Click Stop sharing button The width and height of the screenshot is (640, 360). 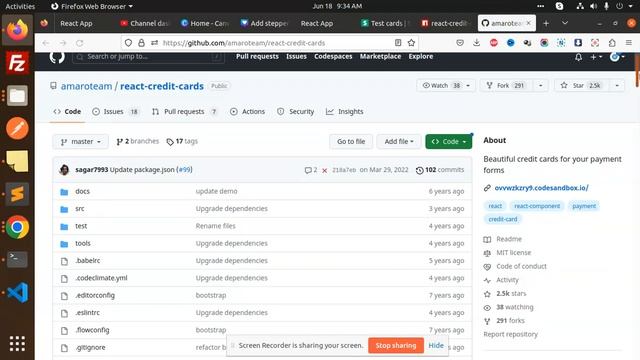pyautogui.click(x=396, y=345)
